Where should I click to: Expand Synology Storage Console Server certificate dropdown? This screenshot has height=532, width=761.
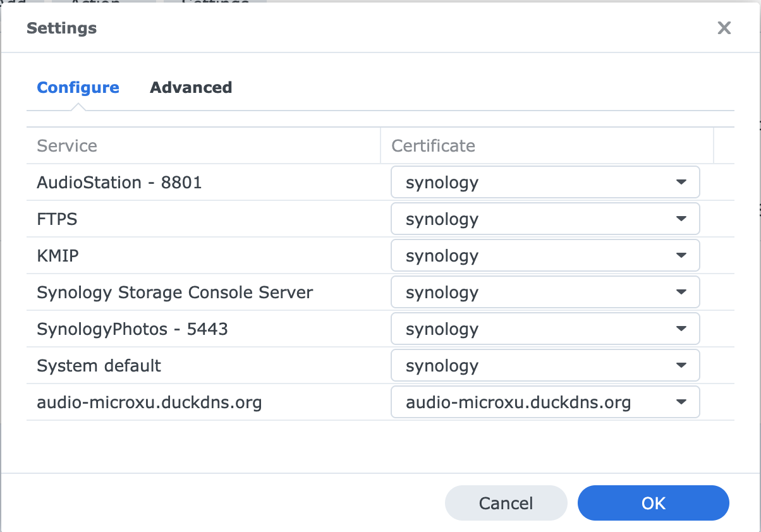point(545,293)
